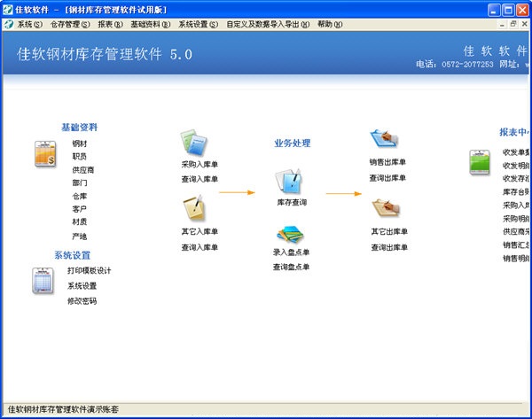Screen dimensions: 532x419
Task: Click 查询出库单 below 销售出库单
Action: click(x=387, y=178)
